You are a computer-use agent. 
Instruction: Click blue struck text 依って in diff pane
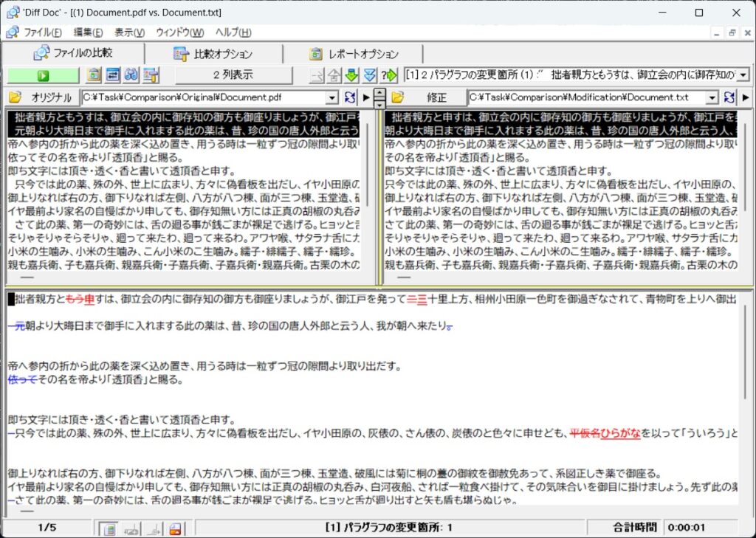[x=23, y=380]
